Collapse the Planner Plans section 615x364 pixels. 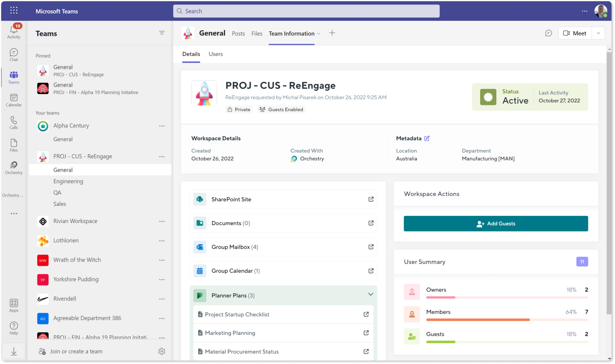click(x=371, y=294)
